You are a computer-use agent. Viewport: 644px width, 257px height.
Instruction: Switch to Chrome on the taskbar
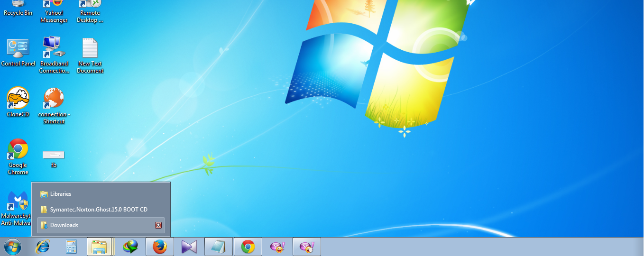[x=248, y=247]
